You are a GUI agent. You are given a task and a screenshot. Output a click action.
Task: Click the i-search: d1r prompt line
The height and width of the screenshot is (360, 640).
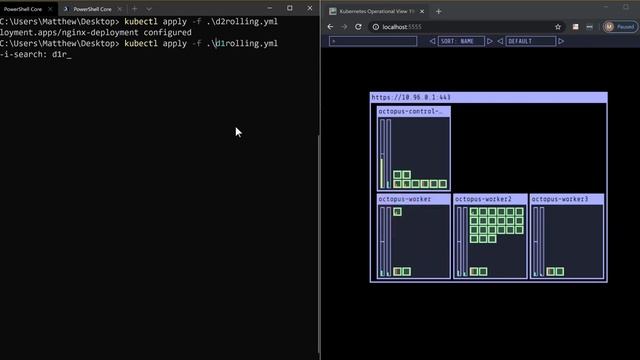[36, 54]
